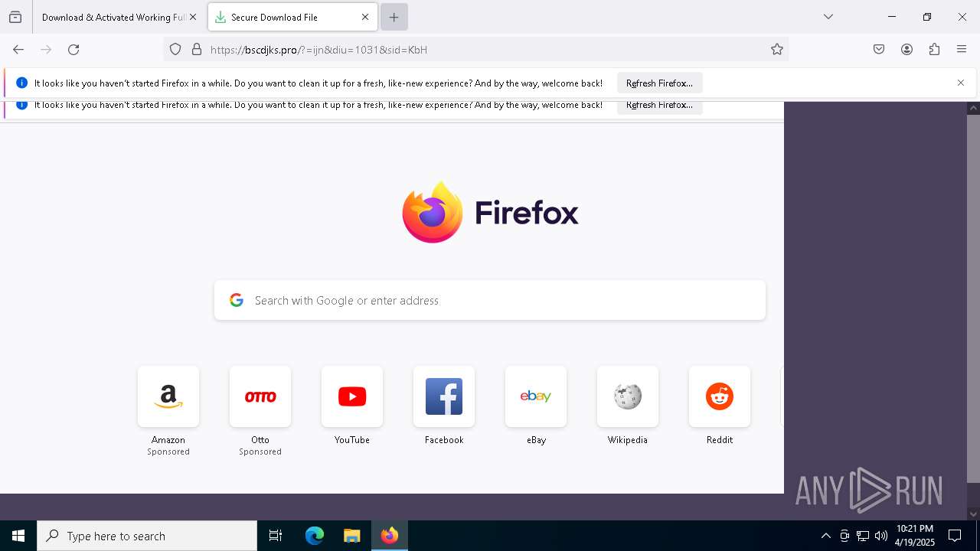Focus the Search with Google field
Viewport: 980px width, 551px height.
(490, 300)
